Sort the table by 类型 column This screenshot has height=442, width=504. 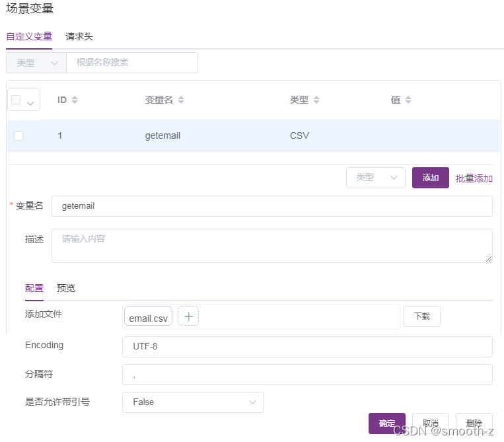(x=316, y=100)
